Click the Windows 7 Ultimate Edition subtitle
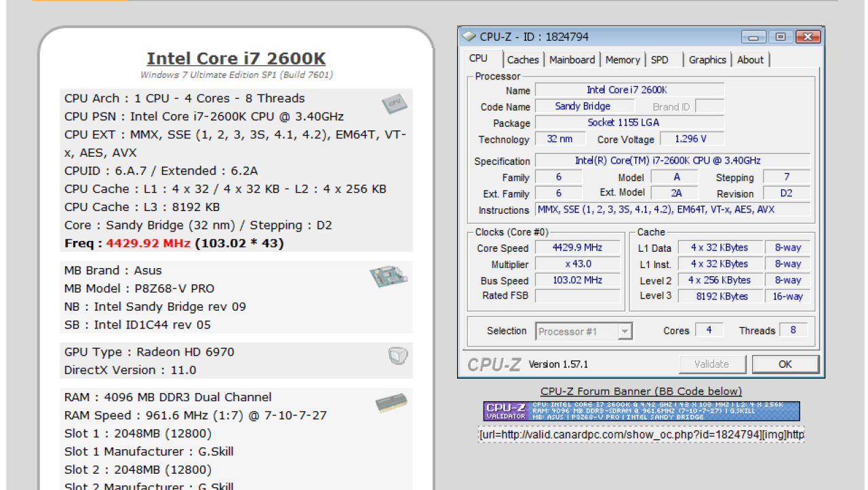Viewport: 868px width, 490px height. [237, 75]
